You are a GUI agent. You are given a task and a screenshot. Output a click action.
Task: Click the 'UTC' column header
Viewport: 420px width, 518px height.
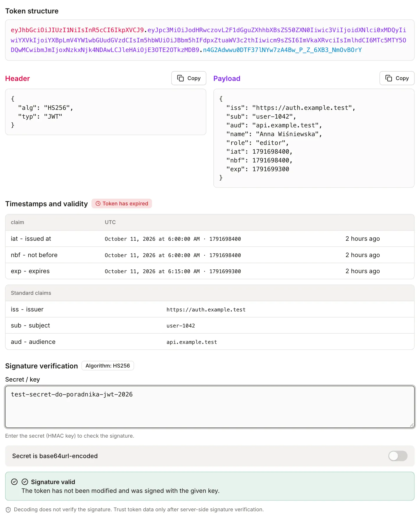[110, 222]
